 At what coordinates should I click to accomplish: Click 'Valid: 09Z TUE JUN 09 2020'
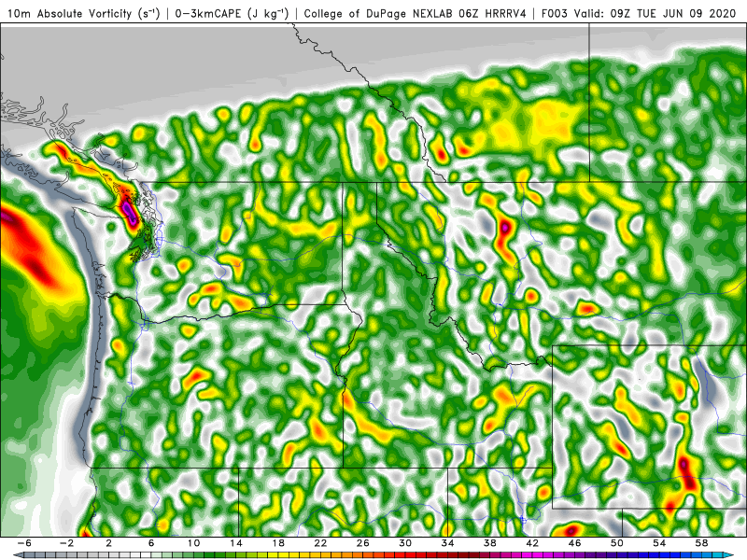coord(655,13)
